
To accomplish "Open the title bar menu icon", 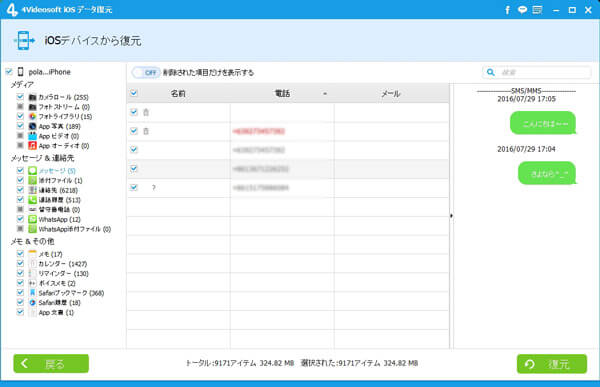I will (x=538, y=10).
